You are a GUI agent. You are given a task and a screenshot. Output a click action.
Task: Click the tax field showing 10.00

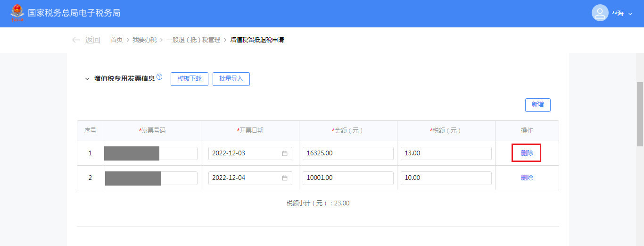click(446, 178)
